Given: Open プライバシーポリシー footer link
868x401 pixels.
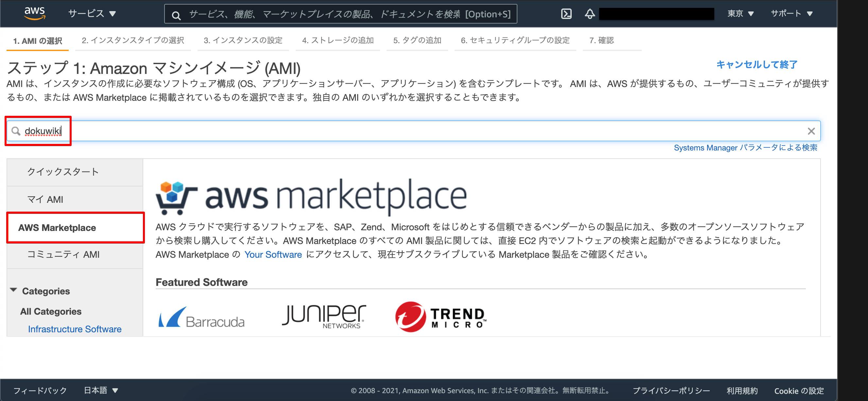Looking at the screenshot, I should point(671,391).
